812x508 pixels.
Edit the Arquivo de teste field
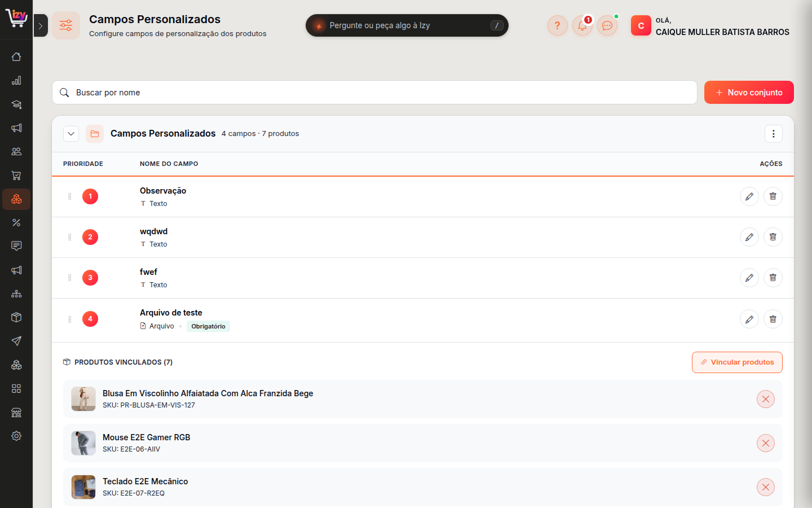749,319
